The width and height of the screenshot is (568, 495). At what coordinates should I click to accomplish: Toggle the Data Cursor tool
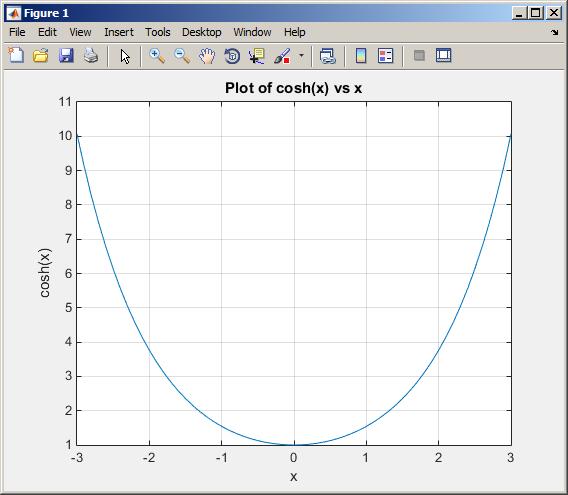(257, 56)
